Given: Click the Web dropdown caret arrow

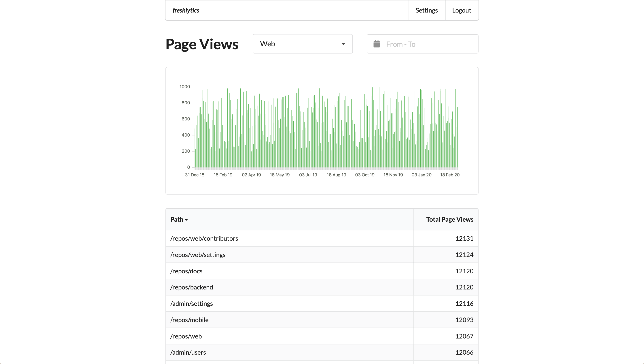Looking at the screenshot, I should [343, 44].
